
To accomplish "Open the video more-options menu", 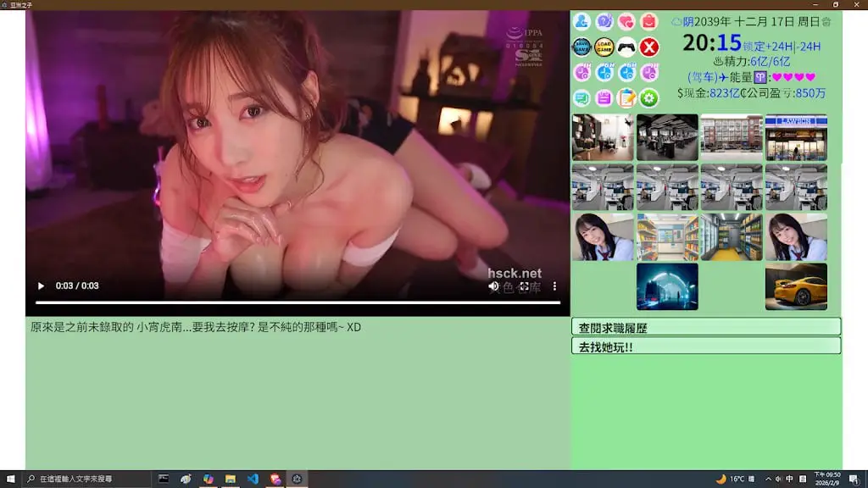I will pos(554,286).
